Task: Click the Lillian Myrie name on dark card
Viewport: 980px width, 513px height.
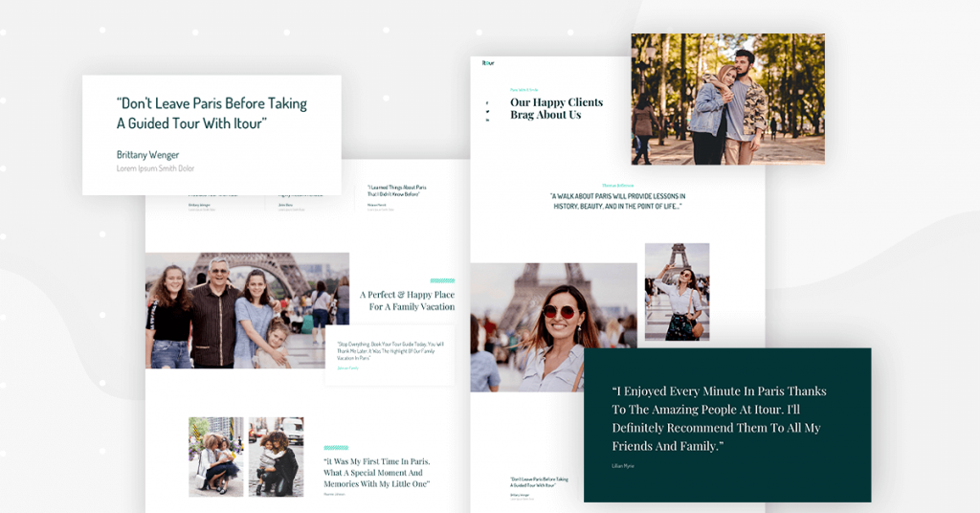Action: click(623, 466)
